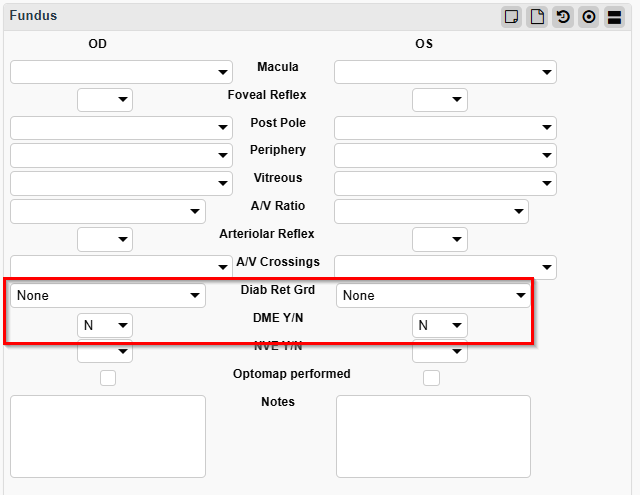Open the OS Arteriolar Reflex dropdown
This screenshot has width=640, height=495.
440,239
